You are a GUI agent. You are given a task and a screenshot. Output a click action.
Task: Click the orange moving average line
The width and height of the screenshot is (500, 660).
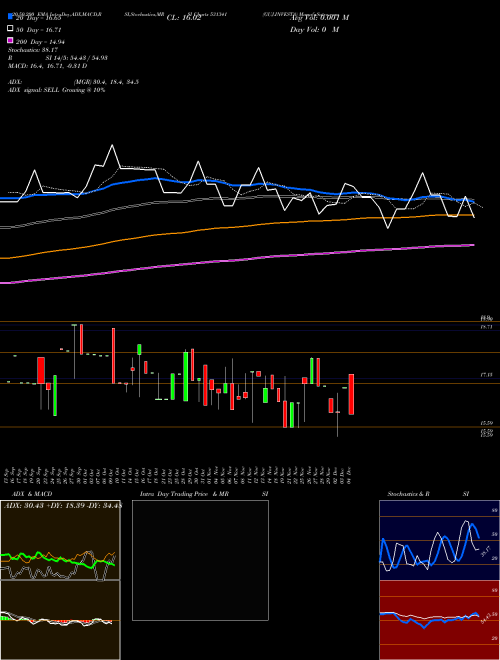237,227
